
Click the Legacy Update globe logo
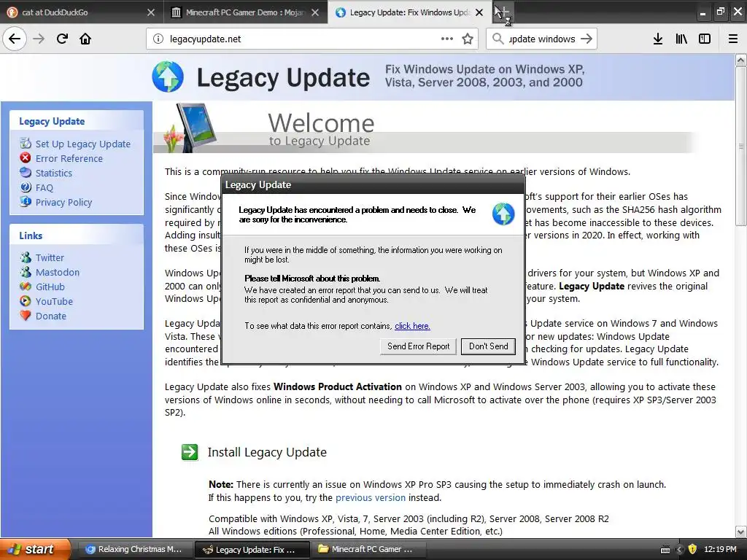tap(168, 76)
